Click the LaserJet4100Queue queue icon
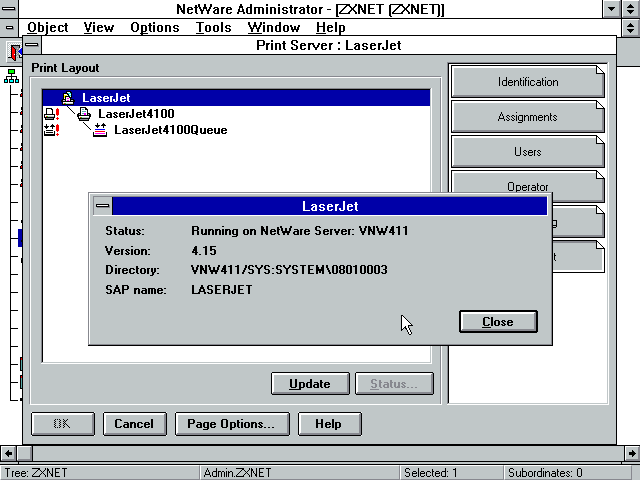 point(100,130)
